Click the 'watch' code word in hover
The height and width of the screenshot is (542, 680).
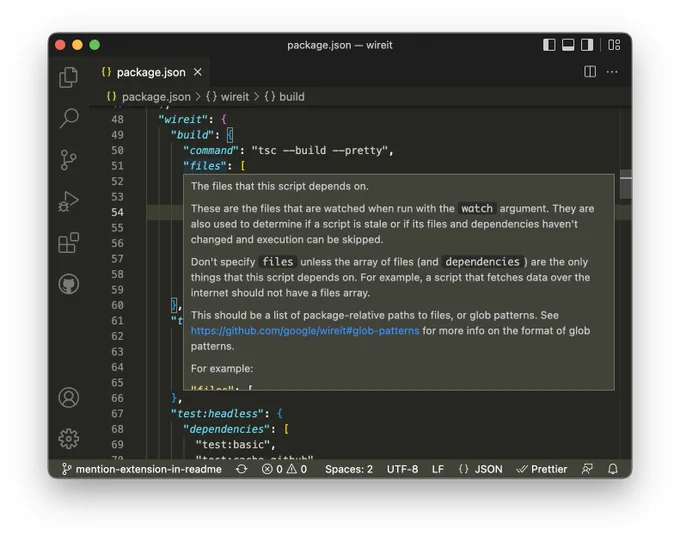tap(477, 209)
